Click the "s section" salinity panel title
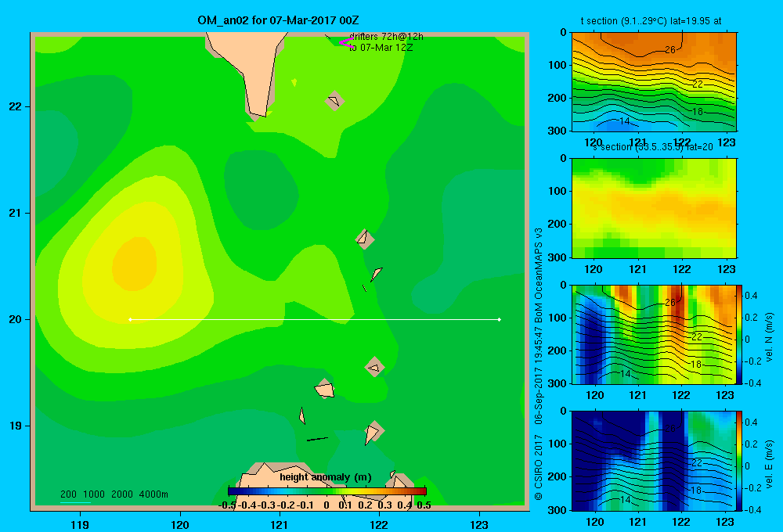Screen dimensions: 783x532 point(653,147)
